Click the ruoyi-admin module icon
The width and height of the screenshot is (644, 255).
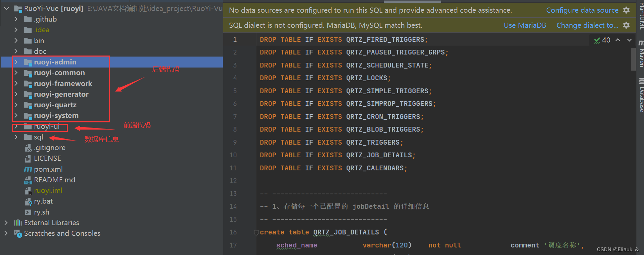coord(28,62)
